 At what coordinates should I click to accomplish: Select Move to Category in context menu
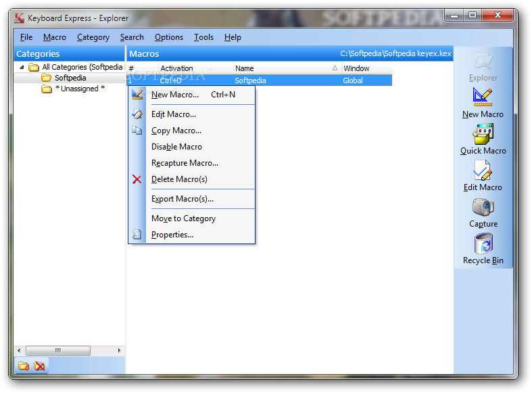[192, 218]
